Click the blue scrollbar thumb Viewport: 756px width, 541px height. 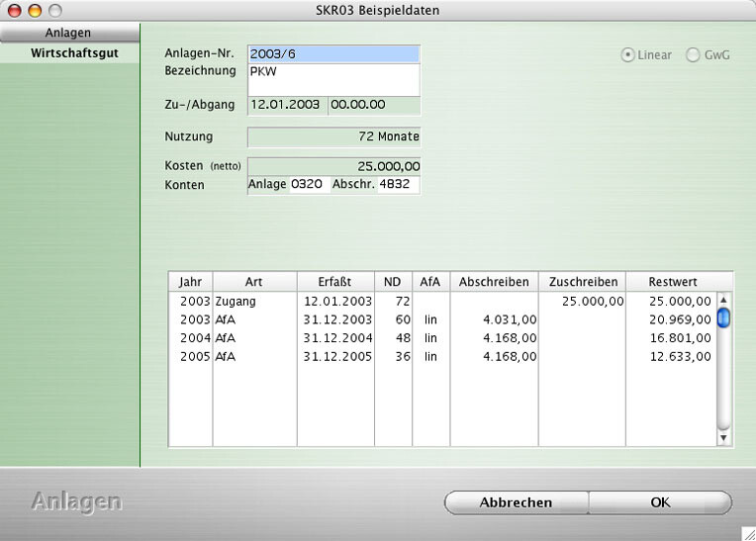pyautogui.click(x=723, y=318)
